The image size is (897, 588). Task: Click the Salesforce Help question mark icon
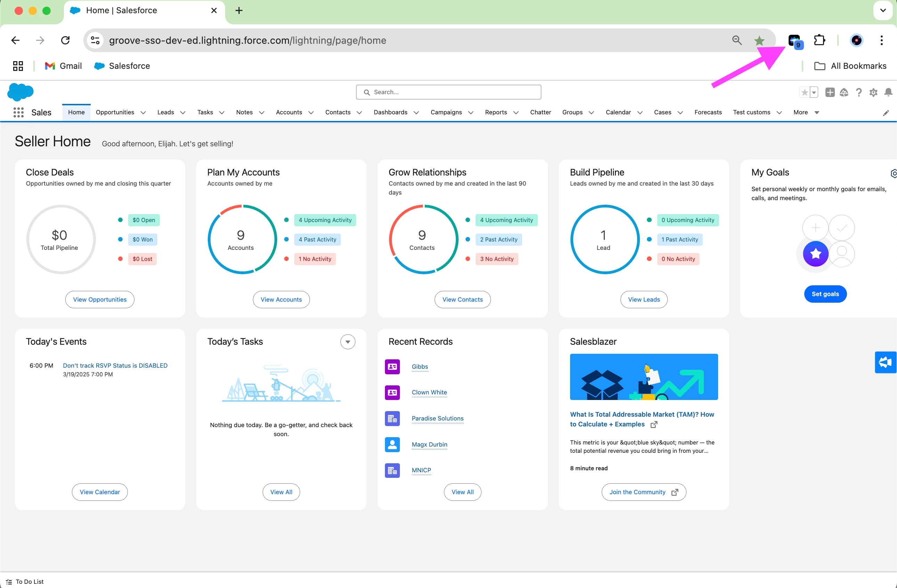click(858, 92)
